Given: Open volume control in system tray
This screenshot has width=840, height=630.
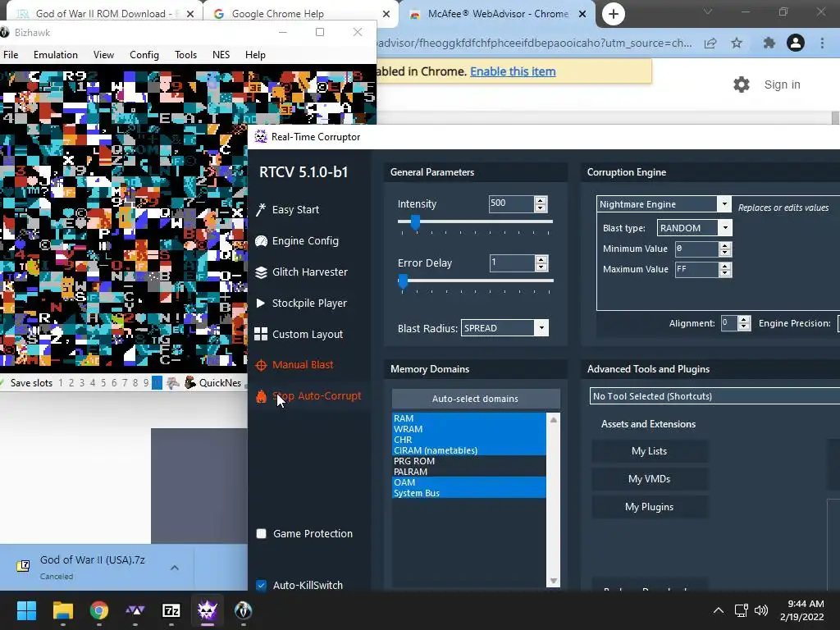Looking at the screenshot, I should pyautogui.click(x=760, y=610).
